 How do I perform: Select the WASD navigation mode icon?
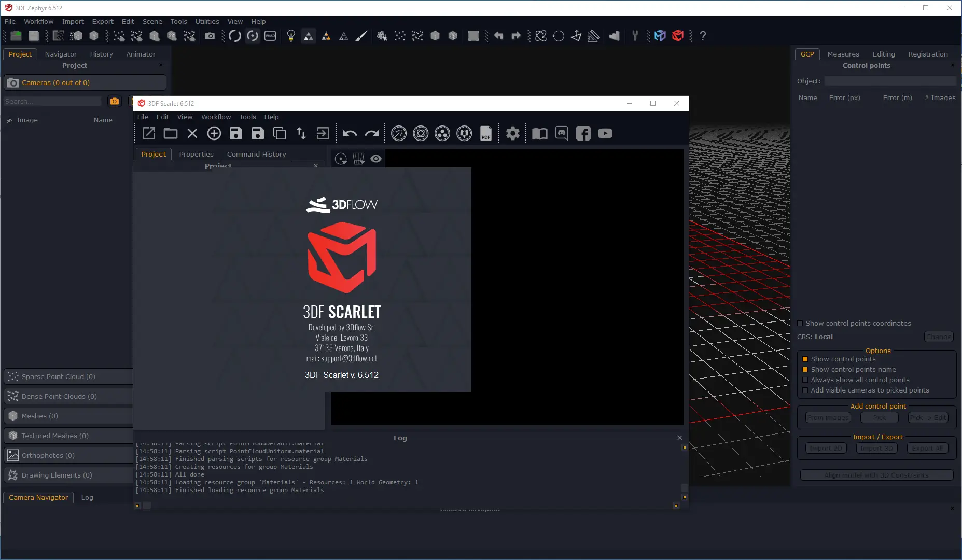pyautogui.click(x=270, y=36)
